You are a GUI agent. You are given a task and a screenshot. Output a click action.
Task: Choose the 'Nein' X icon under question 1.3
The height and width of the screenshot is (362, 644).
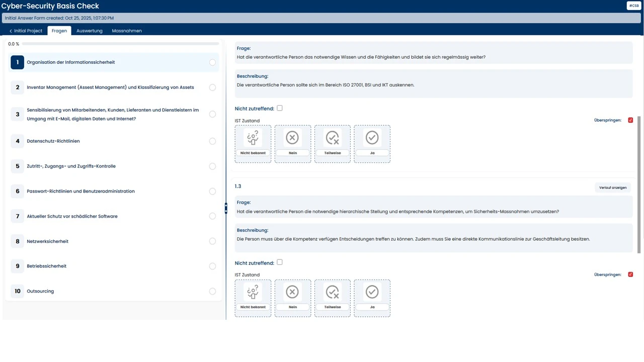tap(292, 292)
